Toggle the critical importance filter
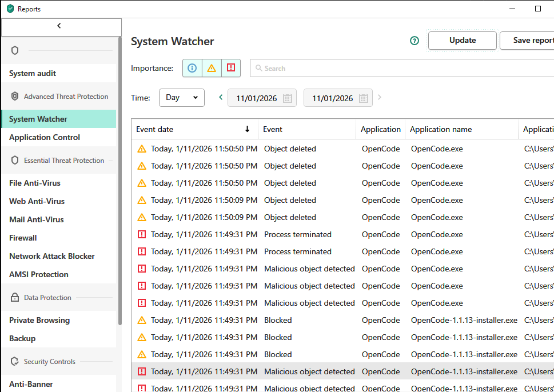This screenshot has width=554, height=392. pyautogui.click(x=231, y=68)
